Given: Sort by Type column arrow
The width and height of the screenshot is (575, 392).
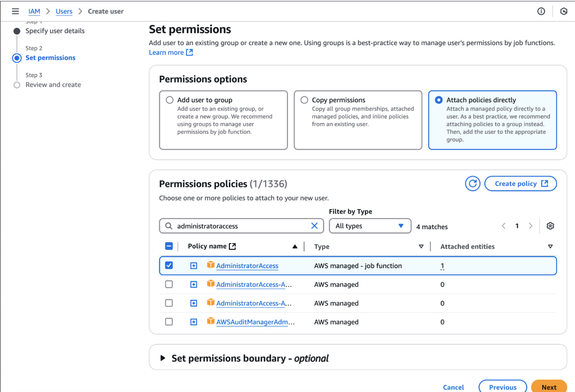Looking at the screenshot, I should 421,247.
